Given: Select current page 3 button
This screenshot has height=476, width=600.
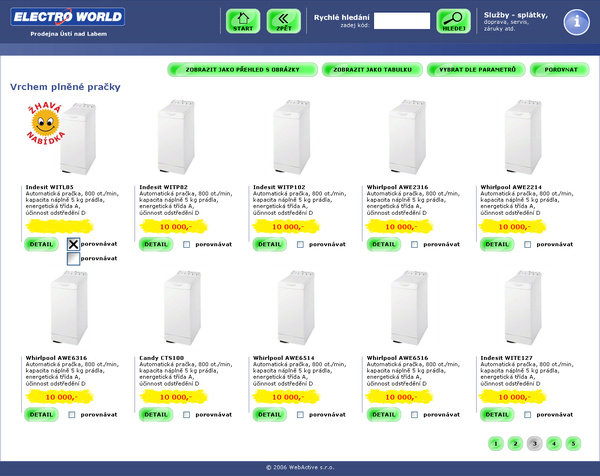Looking at the screenshot, I should 535,444.
